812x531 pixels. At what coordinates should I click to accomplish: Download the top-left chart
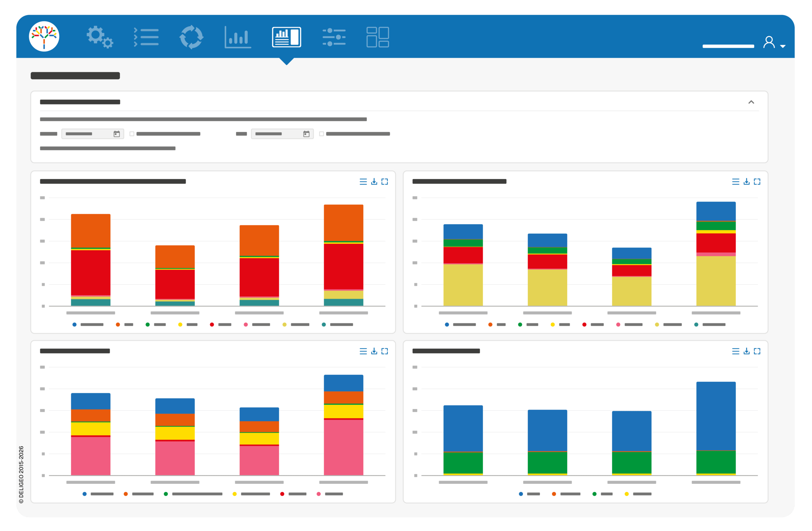[x=374, y=182]
